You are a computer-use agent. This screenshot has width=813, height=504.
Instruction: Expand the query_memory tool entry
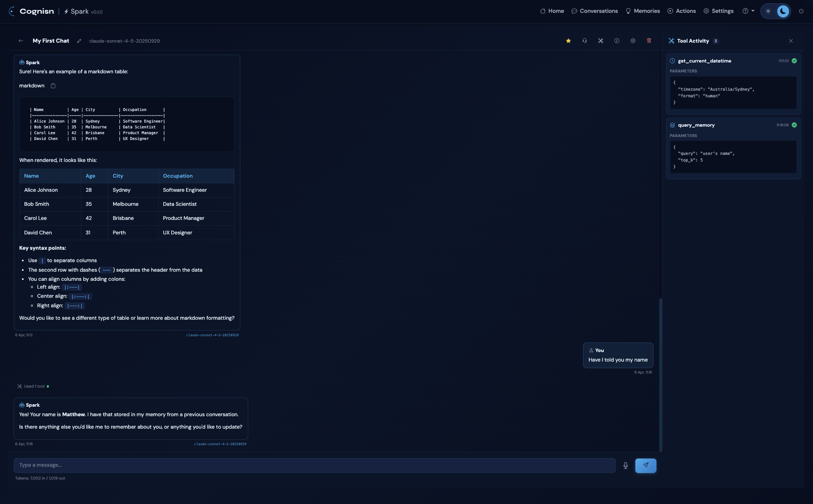[696, 125]
